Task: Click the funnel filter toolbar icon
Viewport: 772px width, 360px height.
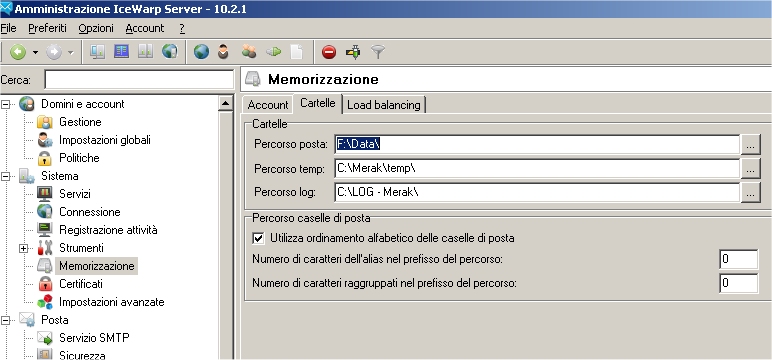Action: 378,51
